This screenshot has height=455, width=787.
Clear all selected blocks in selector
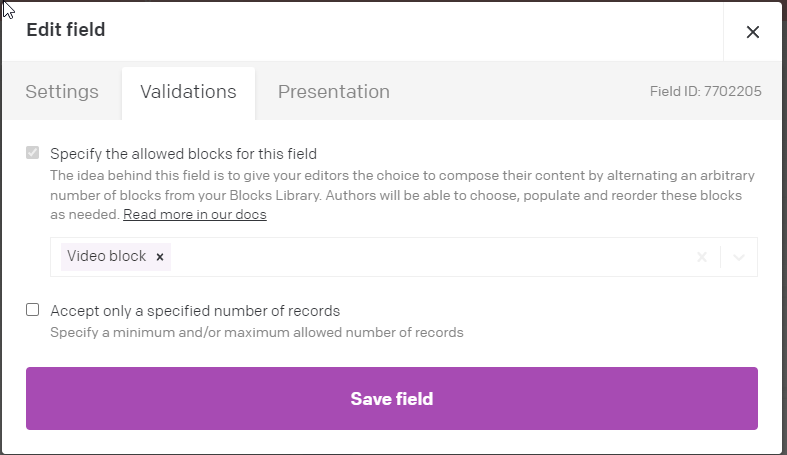[x=702, y=257]
